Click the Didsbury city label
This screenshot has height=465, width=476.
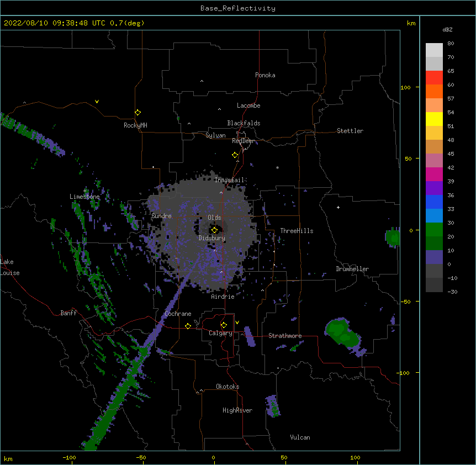coord(212,238)
